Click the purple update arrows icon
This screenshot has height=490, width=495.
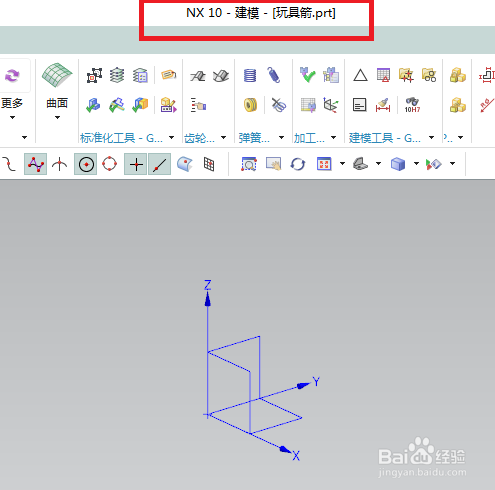click(12, 76)
